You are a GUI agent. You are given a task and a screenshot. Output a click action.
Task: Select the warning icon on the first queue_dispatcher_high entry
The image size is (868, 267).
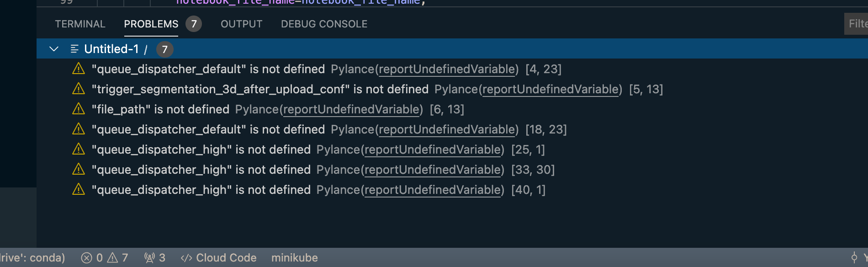coord(79,150)
